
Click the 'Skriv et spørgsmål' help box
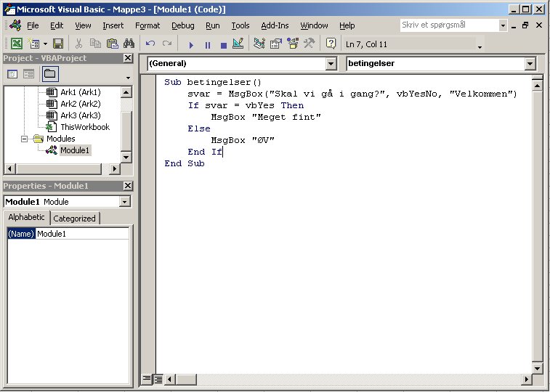click(449, 25)
